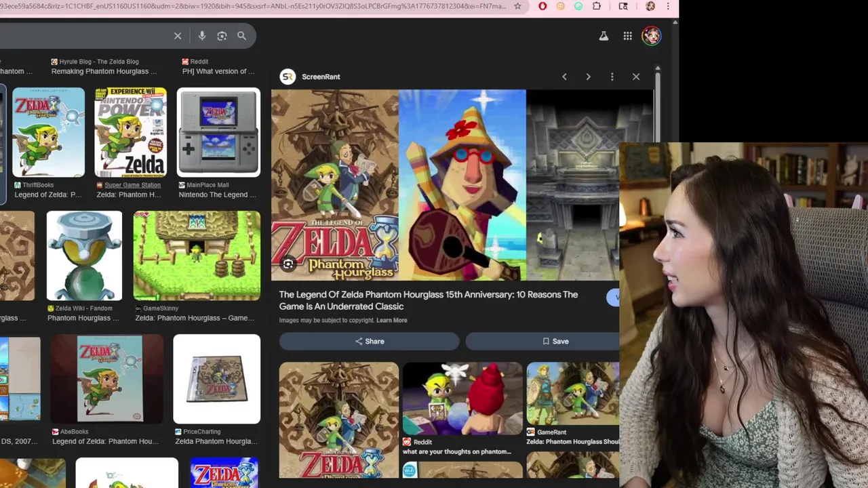The image size is (868, 488).
Task: Open the red stop-hand ad blocker extension
Action: click(542, 6)
